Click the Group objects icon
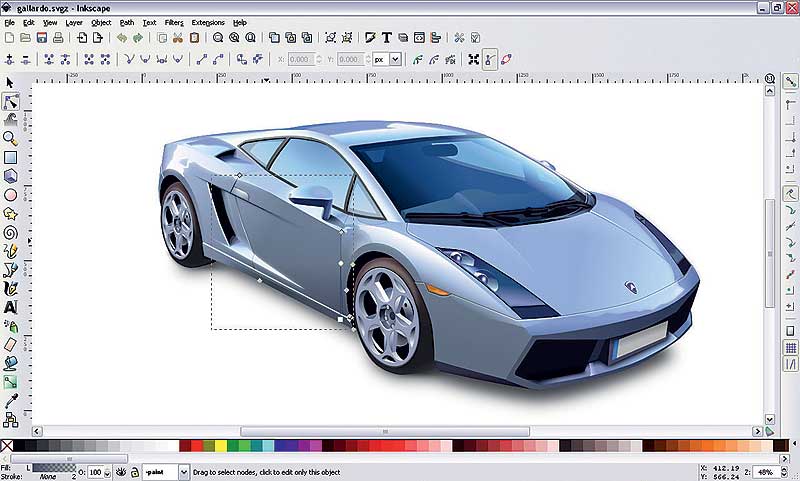This screenshot has width=800, height=481. (330, 38)
